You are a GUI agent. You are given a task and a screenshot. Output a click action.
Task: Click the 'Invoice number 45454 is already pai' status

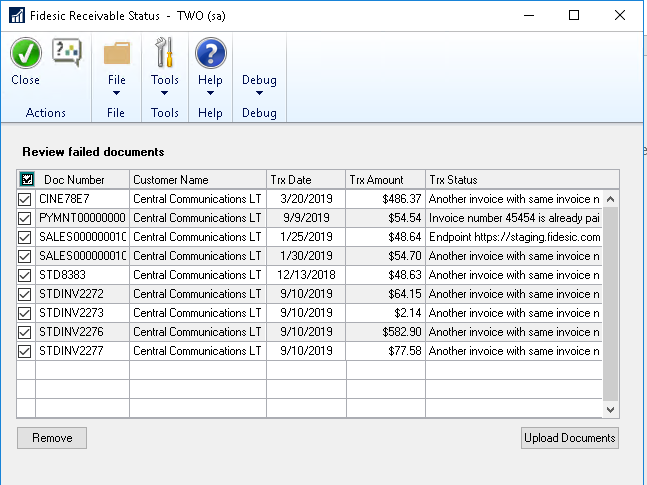point(514,218)
